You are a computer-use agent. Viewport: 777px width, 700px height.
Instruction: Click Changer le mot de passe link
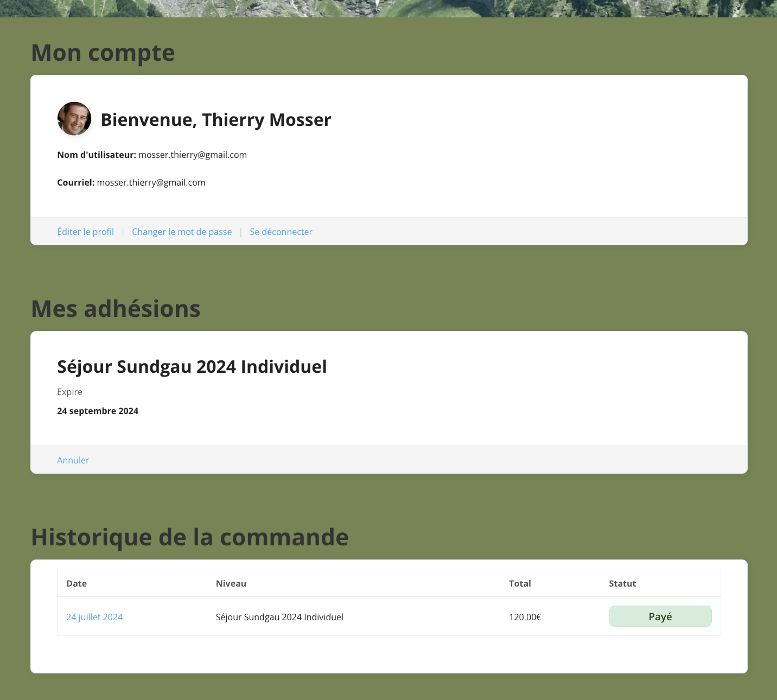click(182, 232)
